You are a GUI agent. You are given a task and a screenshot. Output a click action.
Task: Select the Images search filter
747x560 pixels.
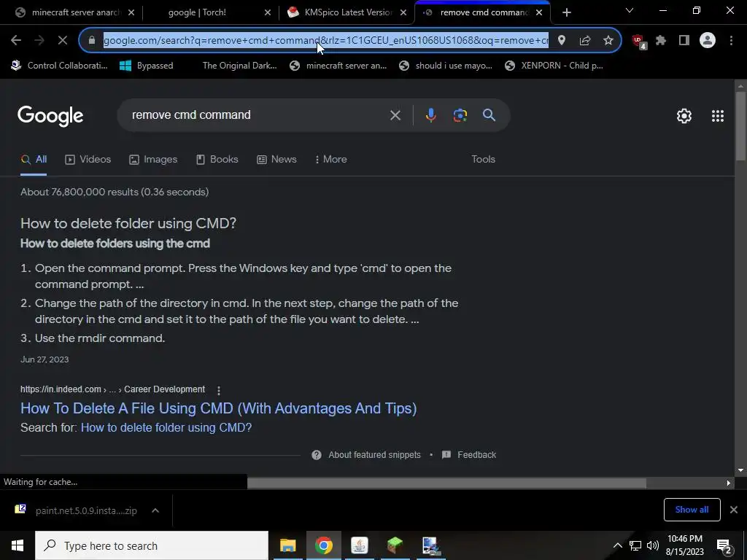pos(153,160)
